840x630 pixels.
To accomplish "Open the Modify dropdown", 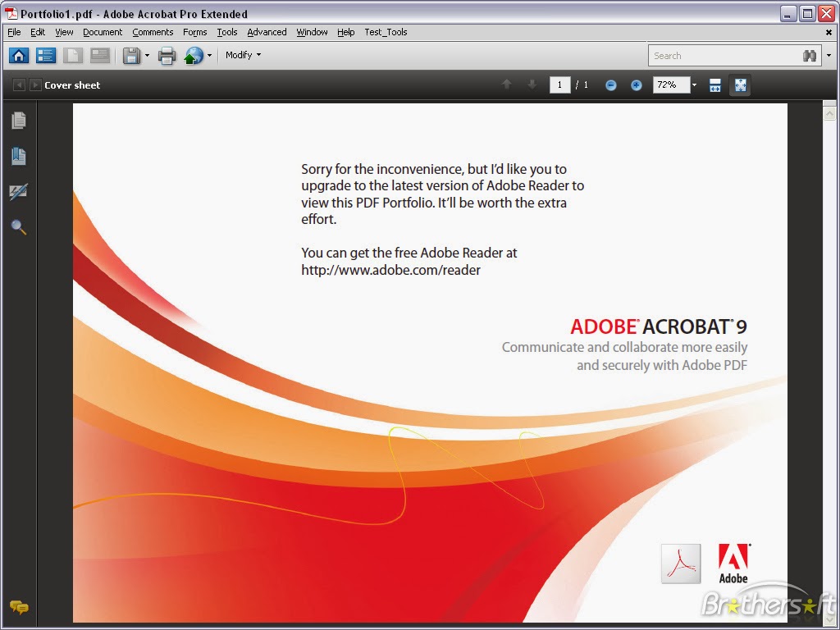I will (243, 55).
